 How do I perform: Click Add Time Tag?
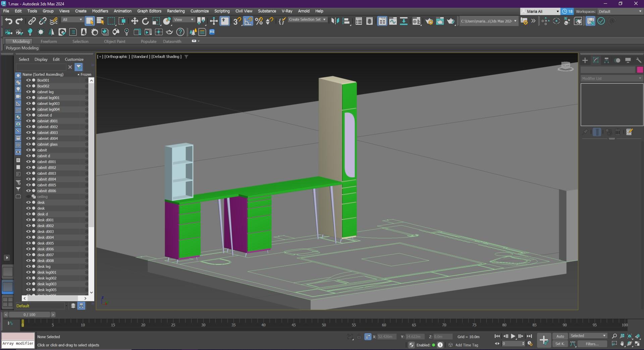[x=467, y=345]
